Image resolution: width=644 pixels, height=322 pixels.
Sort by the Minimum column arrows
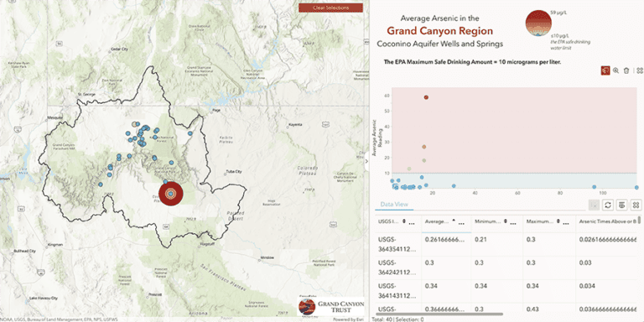(x=506, y=221)
